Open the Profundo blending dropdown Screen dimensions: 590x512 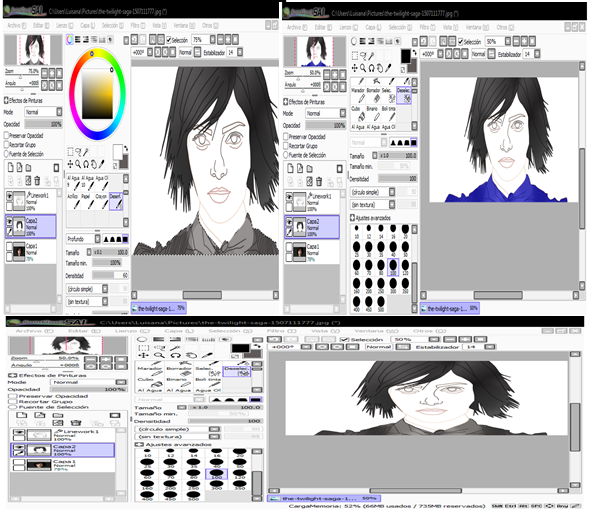pyautogui.click(x=84, y=239)
